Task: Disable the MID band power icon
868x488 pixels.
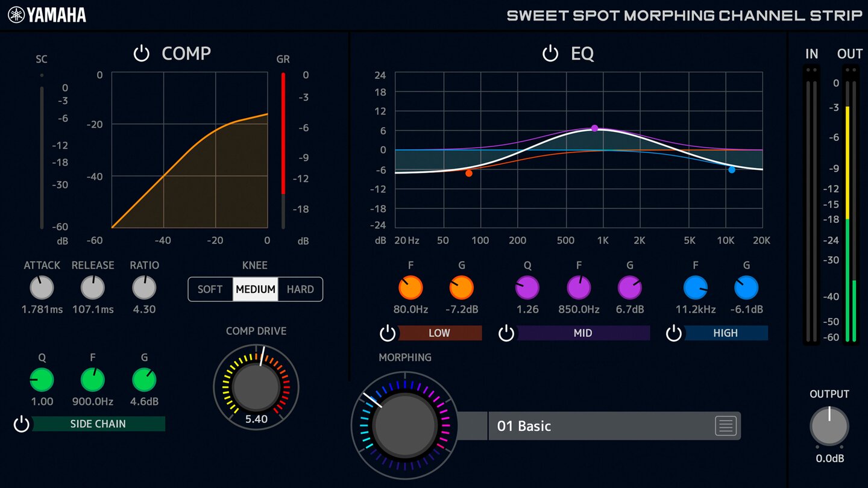Action: [506, 333]
